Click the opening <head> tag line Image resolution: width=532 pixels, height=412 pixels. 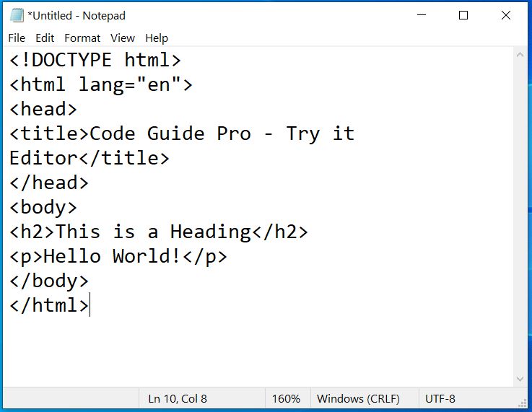point(43,109)
